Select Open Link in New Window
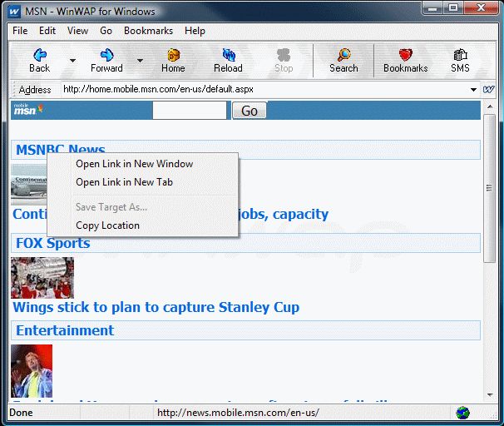 point(134,164)
